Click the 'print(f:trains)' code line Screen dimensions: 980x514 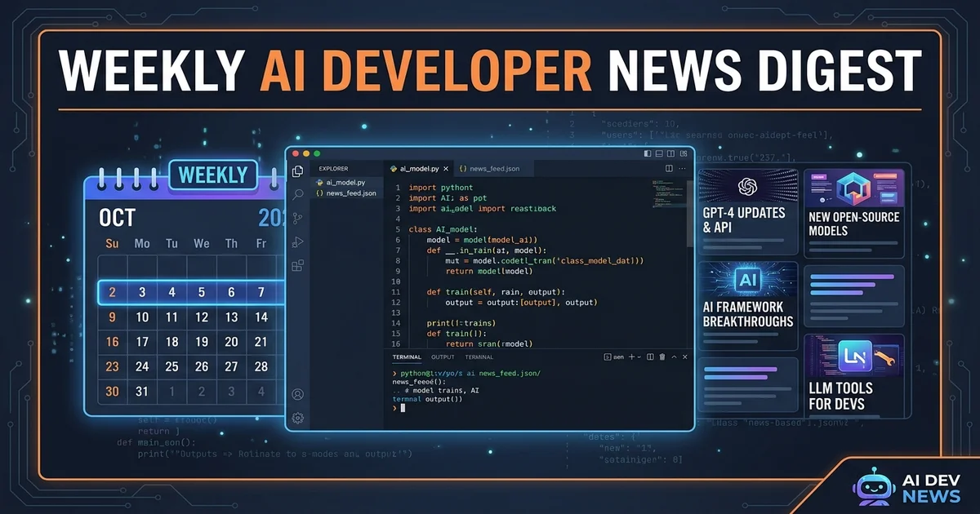tap(463, 323)
